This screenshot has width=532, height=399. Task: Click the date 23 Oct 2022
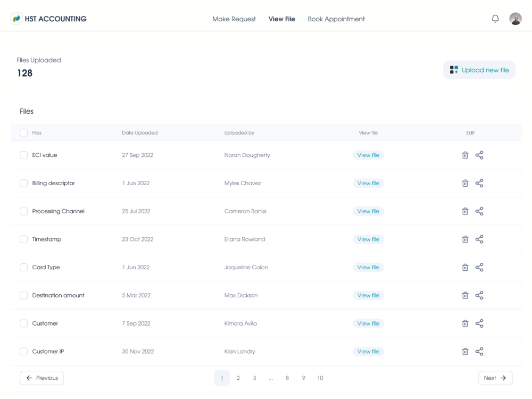pos(138,239)
